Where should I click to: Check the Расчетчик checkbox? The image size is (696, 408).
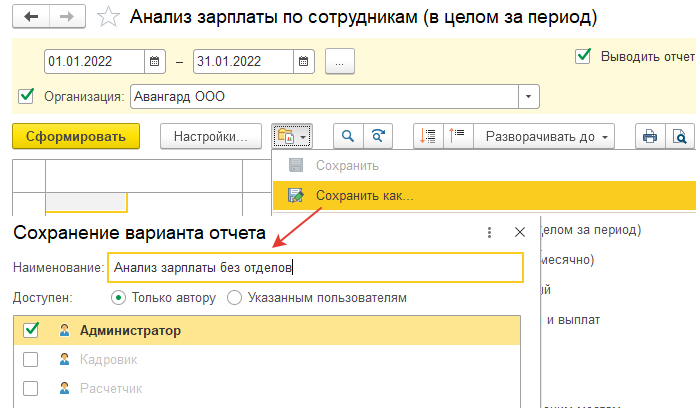[31, 388]
